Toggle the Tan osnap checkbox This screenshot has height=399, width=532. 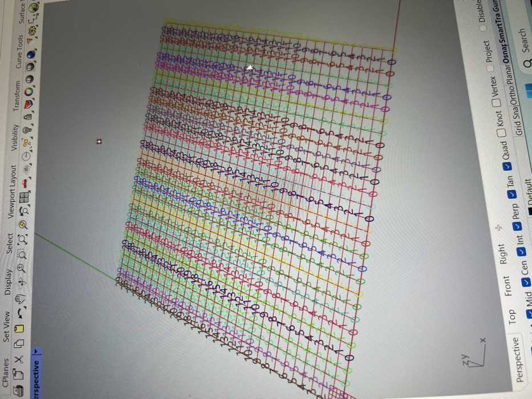(511, 194)
